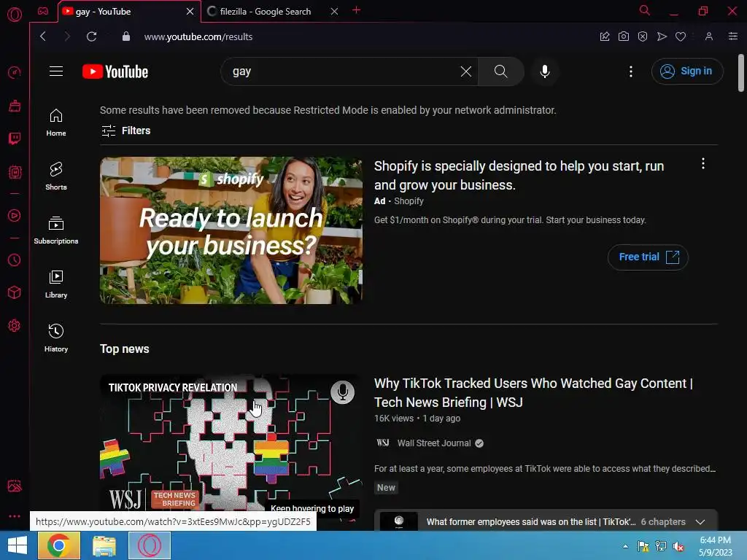747x560 pixels.
Task: Open the Filters panel
Action: [x=125, y=131]
